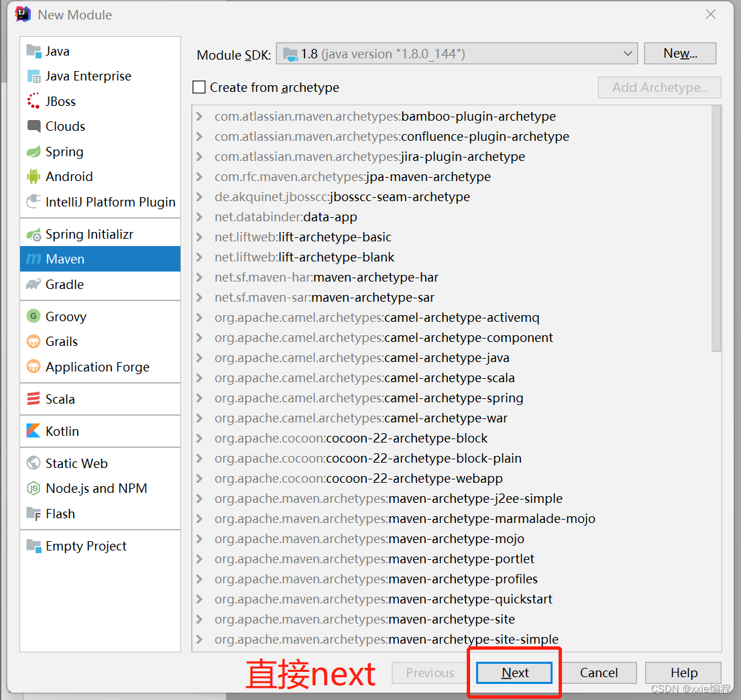Expand jbosscc-seam-archetype entry
741x700 pixels.
click(199, 196)
